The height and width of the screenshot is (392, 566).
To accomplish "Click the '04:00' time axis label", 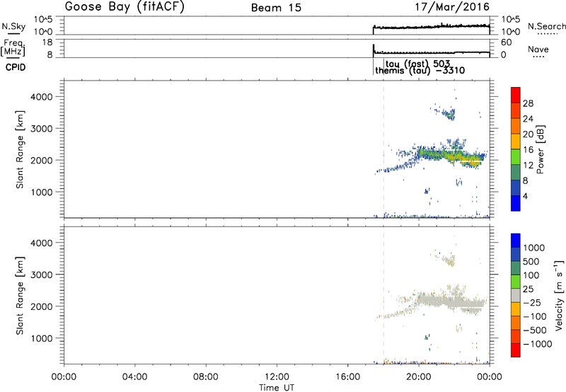I will (134, 377).
